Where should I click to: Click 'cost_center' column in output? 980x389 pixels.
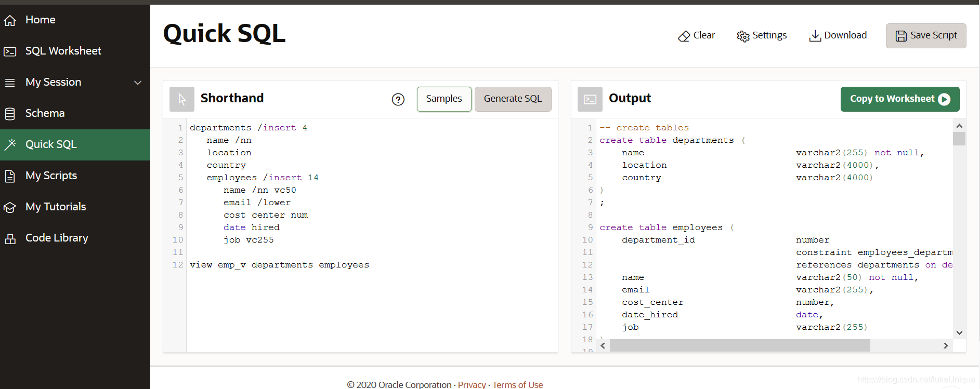click(652, 302)
